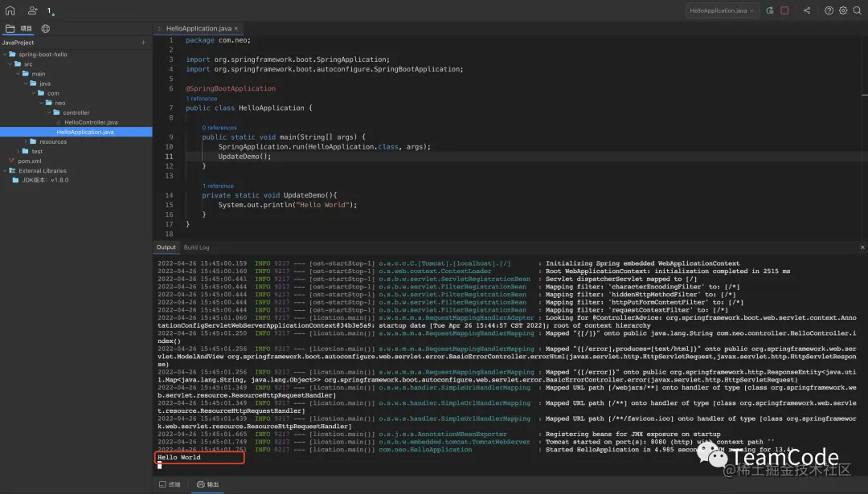Screen dimensions: 868x494
Task: Open the share icon
Action: pyautogui.click(x=807, y=10)
